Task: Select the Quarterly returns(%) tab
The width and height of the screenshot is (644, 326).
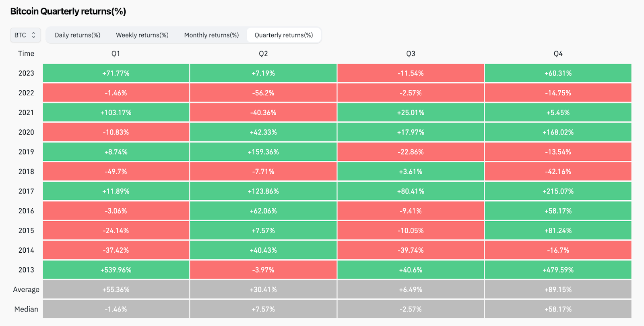Action: pos(284,35)
